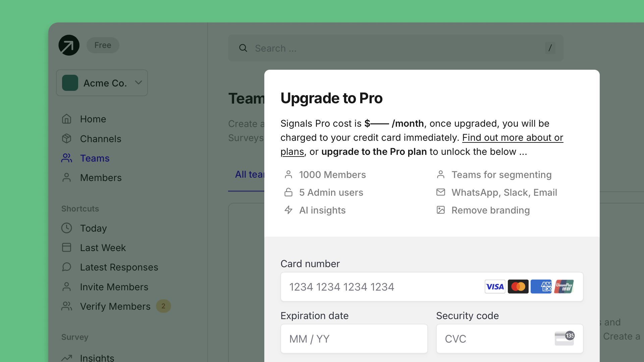This screenshot has width=644, height=362.
Task: Switch to the All teams tab
Action: pos(250,175)
